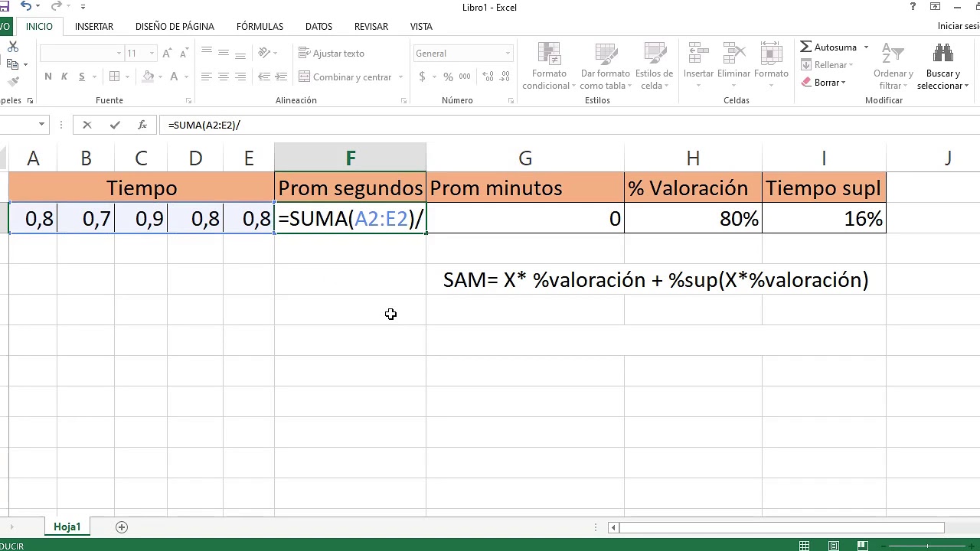Viewport: 980px width, 551px height.
Task: Switch to the DATOS ribbon tab
Action: pos(318,26)
